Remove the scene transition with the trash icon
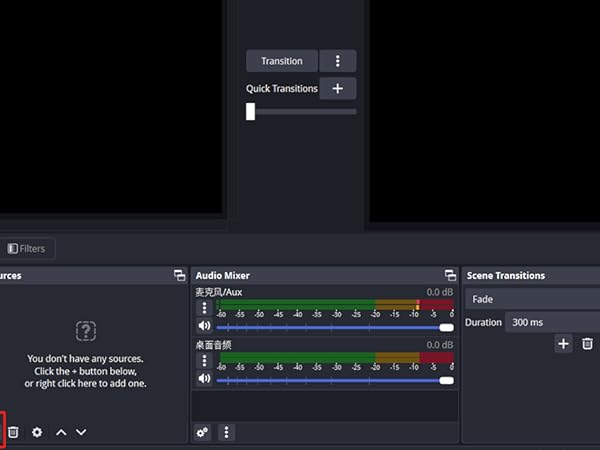The image size is (600, 450). [x=587, y=344]
